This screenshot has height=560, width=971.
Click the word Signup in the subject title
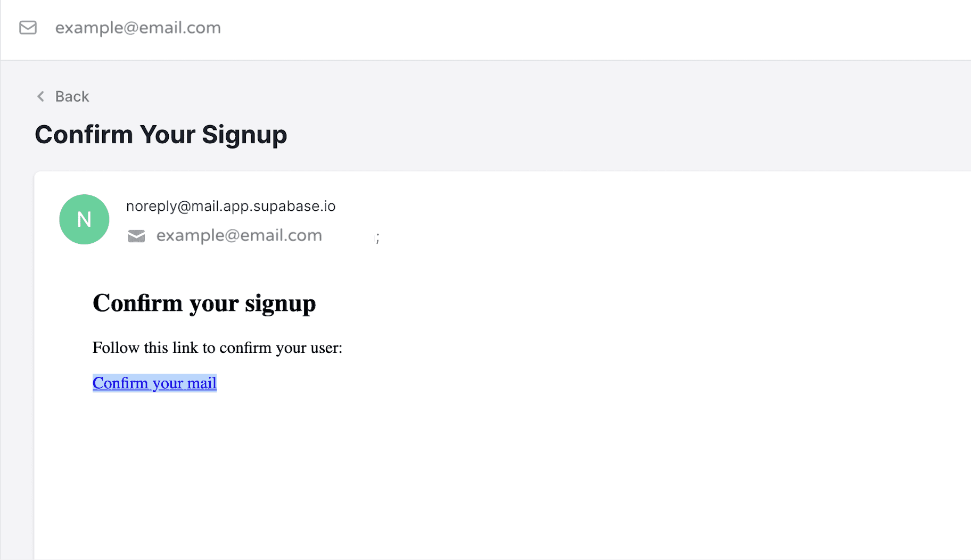click(x=244, y=135)
